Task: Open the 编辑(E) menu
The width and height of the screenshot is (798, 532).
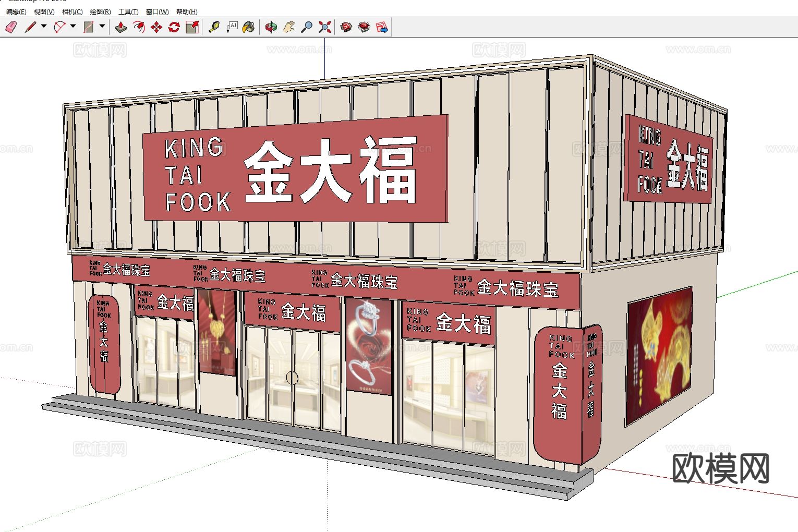Action: click(x=16, y=11)
